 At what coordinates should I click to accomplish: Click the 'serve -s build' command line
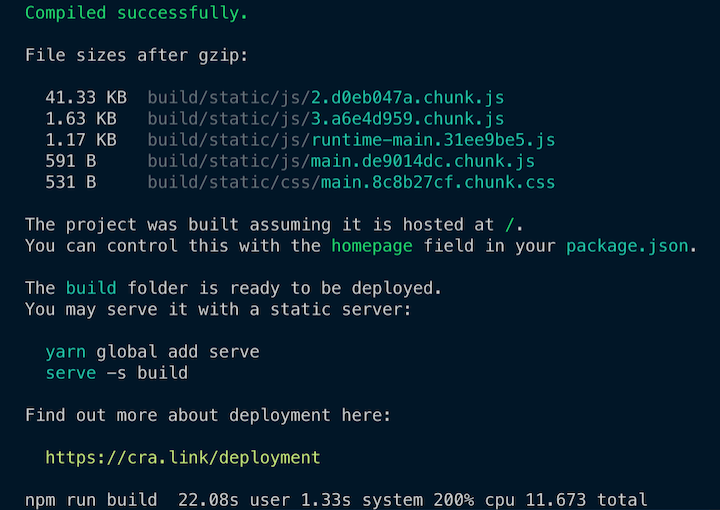coord(117,373)
